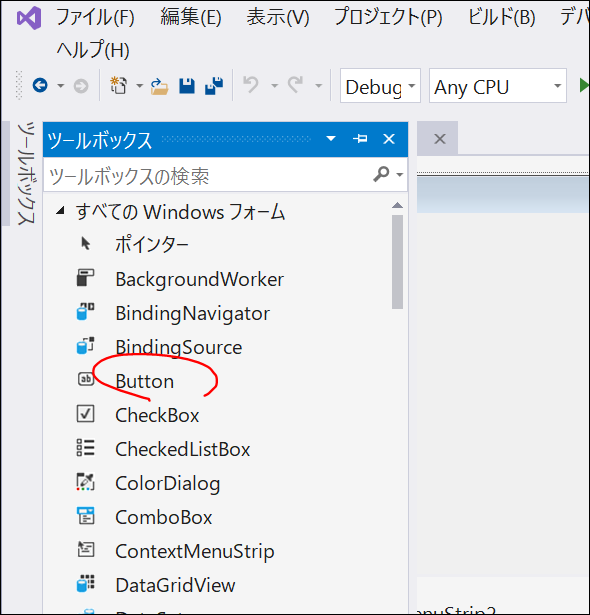Open the Redo history dropdown arrow
Viewport: 590px width, 615px height.
pos(319,86)
